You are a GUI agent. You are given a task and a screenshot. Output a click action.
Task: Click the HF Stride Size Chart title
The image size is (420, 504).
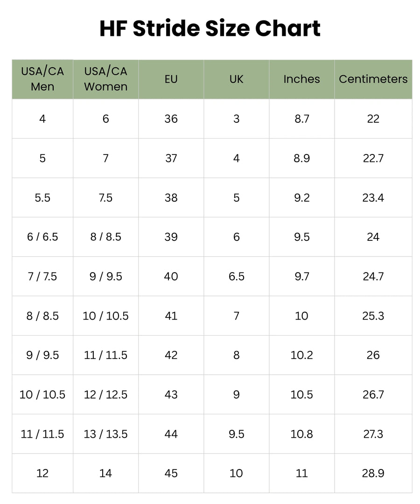click(x=210, y=28)
